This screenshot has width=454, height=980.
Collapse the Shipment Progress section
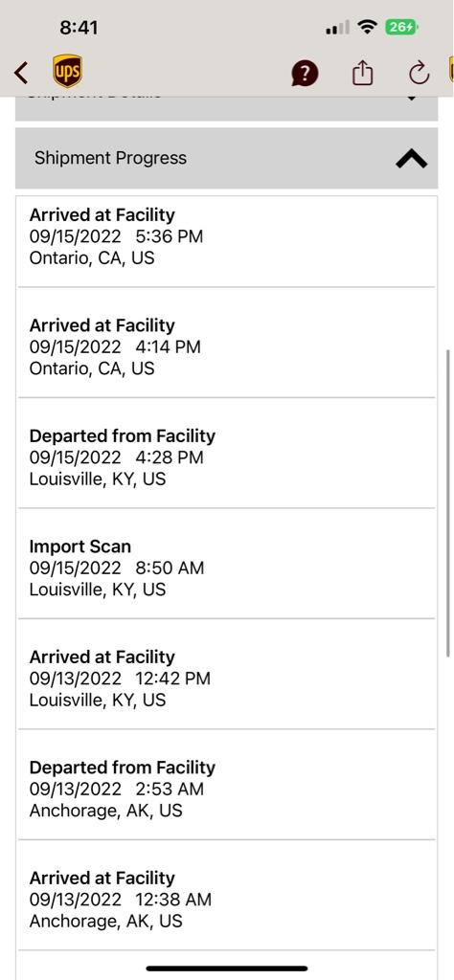412,160
